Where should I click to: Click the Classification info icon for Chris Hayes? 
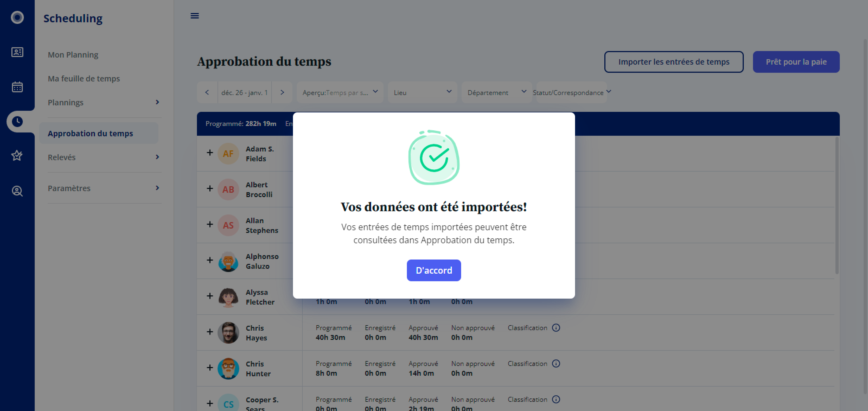click(x=556, y=328)
